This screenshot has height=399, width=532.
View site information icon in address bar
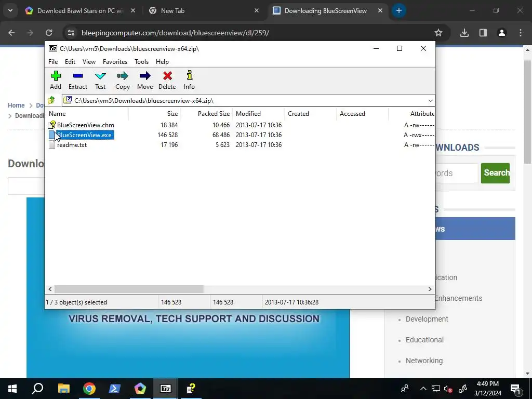point(71,33)
